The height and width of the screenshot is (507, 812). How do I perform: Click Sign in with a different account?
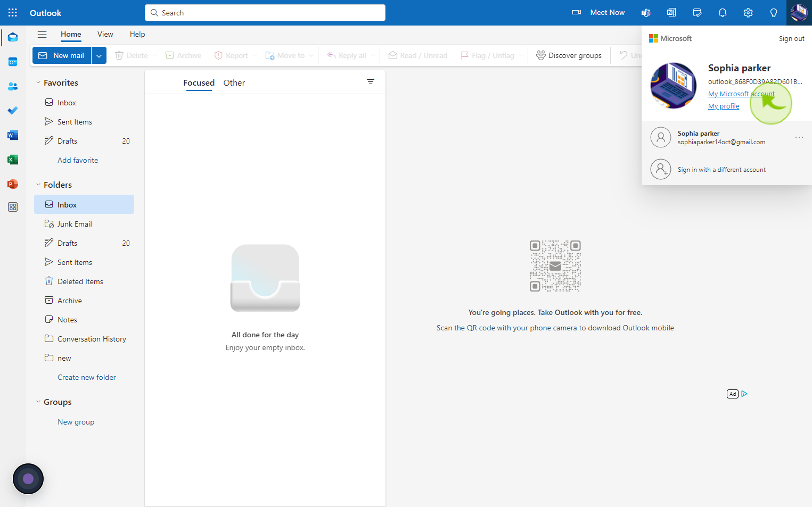click(727, 170)
